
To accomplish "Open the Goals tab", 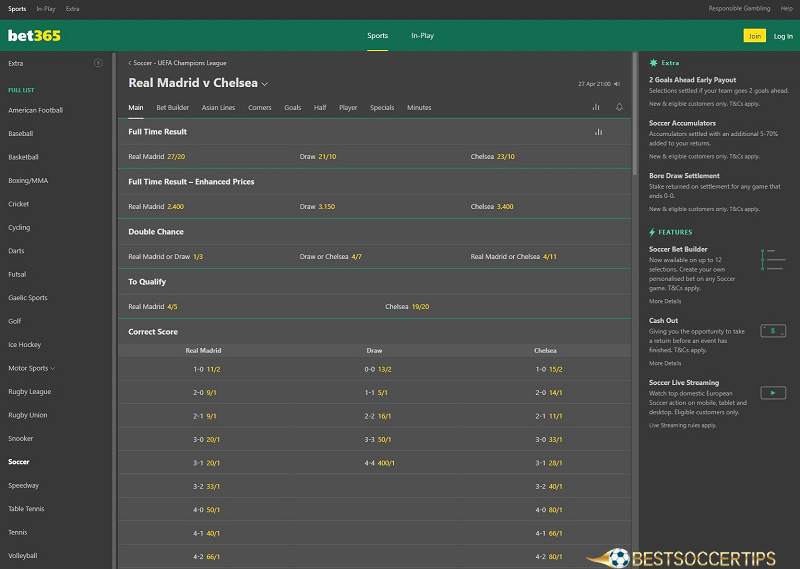I will [292, 108].
